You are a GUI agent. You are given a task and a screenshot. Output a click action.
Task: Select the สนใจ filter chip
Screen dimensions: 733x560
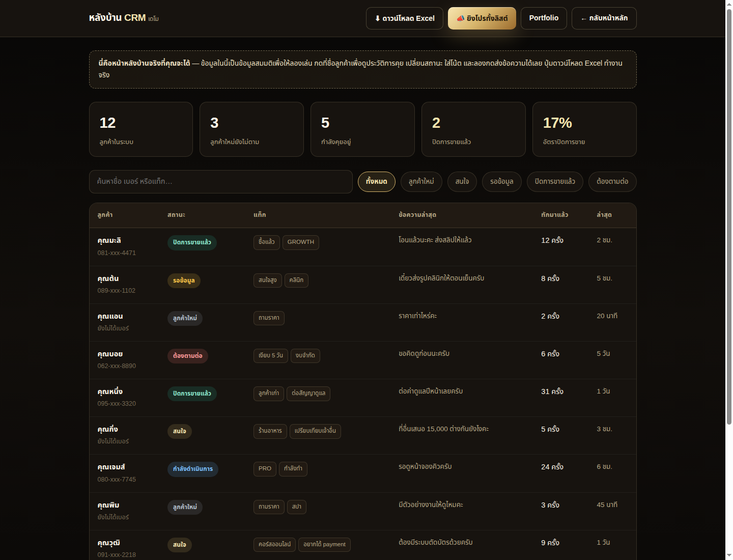(x=462, y=182)
